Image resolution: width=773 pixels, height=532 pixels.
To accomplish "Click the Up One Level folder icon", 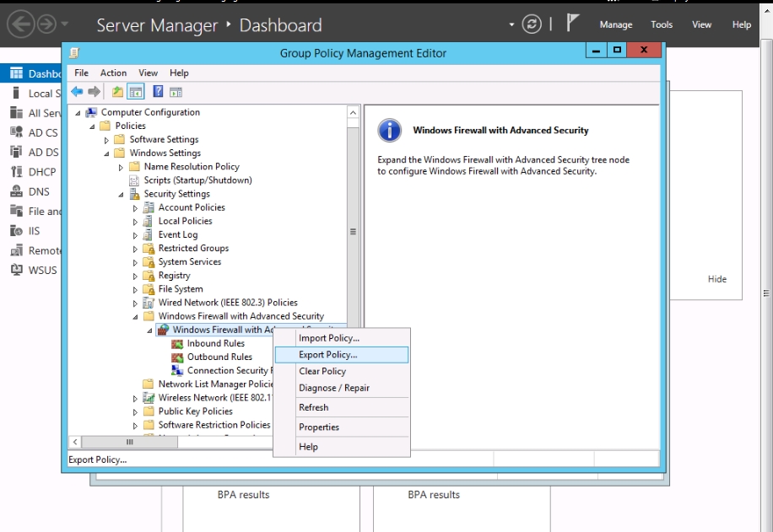I will 117,92.
